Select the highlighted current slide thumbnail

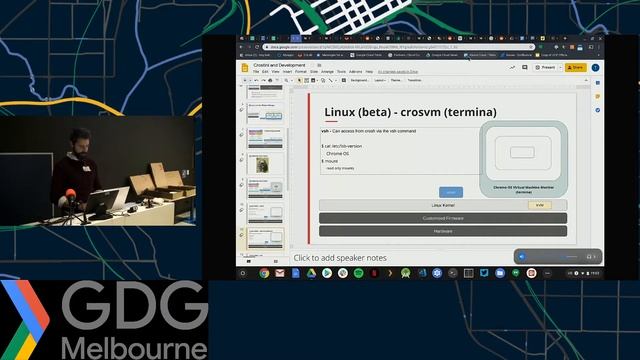click(266, 238)
